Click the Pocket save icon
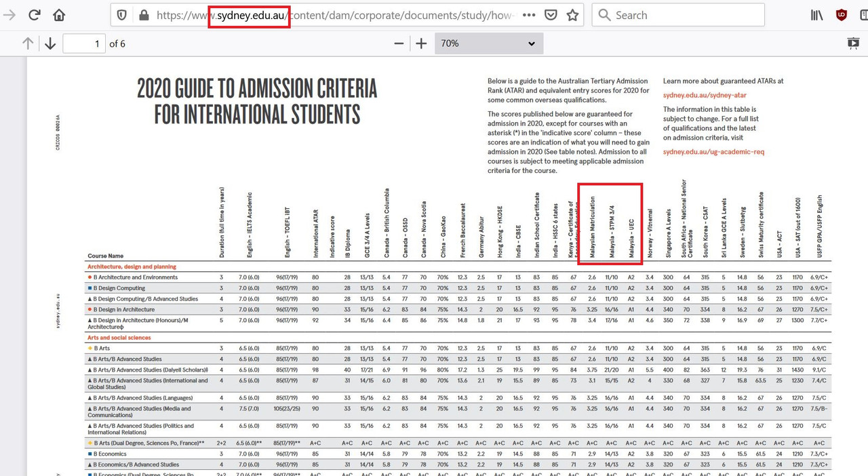 tap(551, 15)
